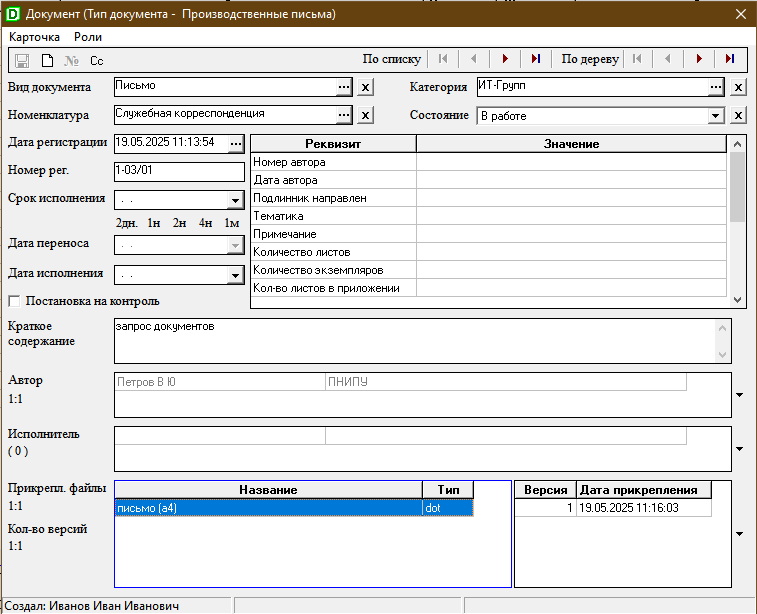Expand the Срок исполнения date dropdown
757x614 pixels.
tap(235, 200)
